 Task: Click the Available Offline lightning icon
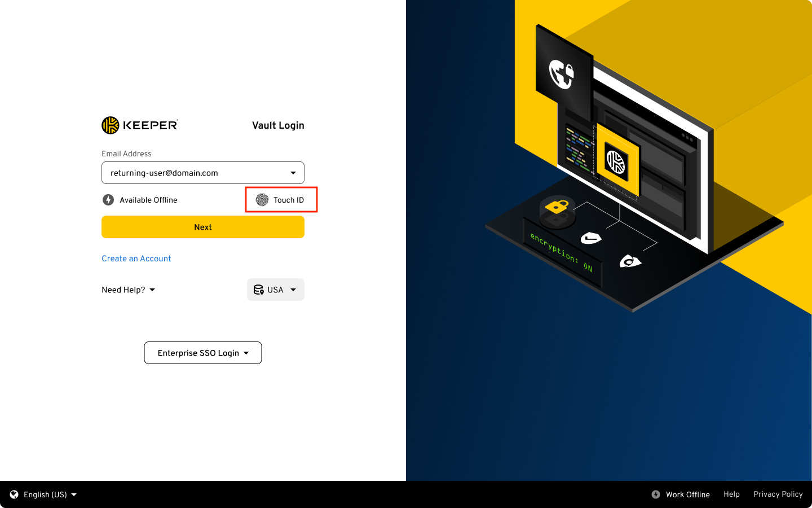pos(108,200)
